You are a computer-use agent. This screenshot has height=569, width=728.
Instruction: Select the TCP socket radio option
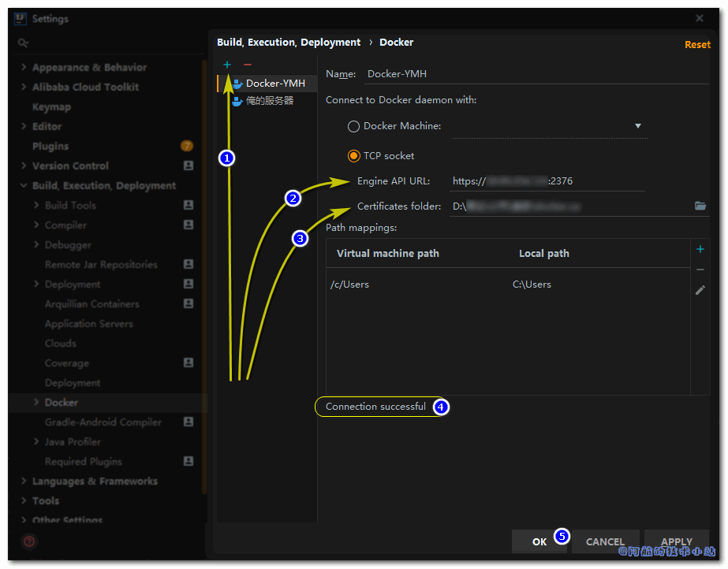353,156
